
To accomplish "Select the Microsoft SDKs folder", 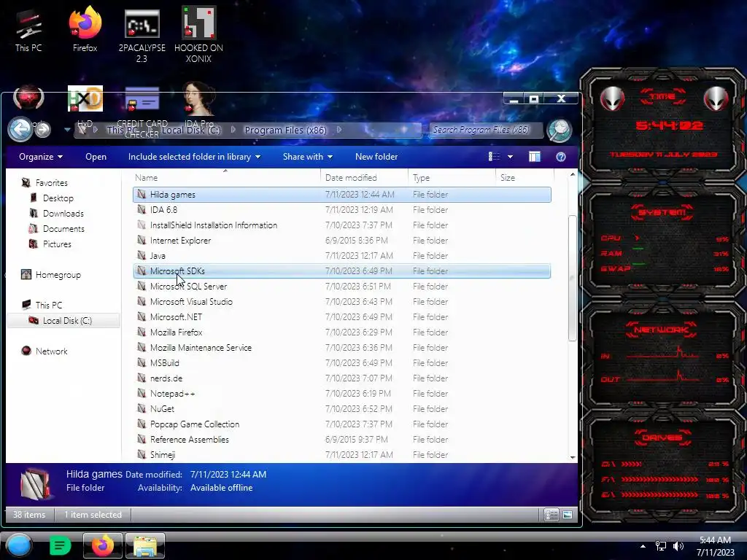I will (x=342, y=271).
